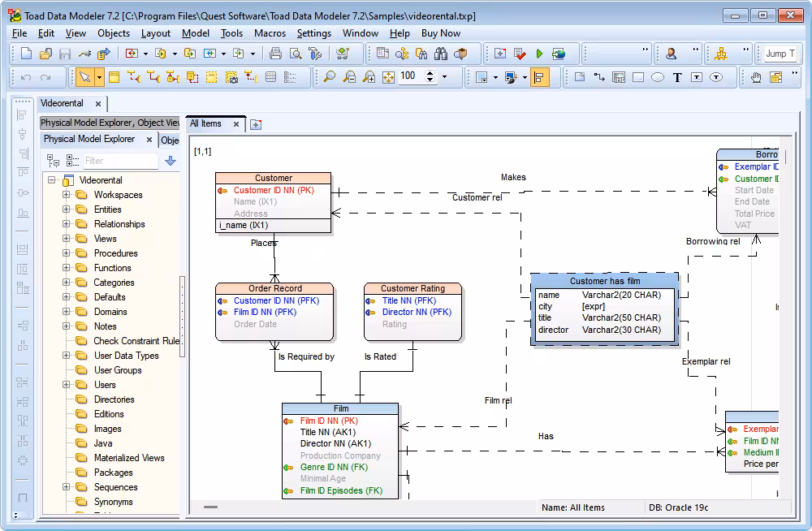Select the IMG image tool
This screenshot has height=531, width=812.
[x=618, y=78]
